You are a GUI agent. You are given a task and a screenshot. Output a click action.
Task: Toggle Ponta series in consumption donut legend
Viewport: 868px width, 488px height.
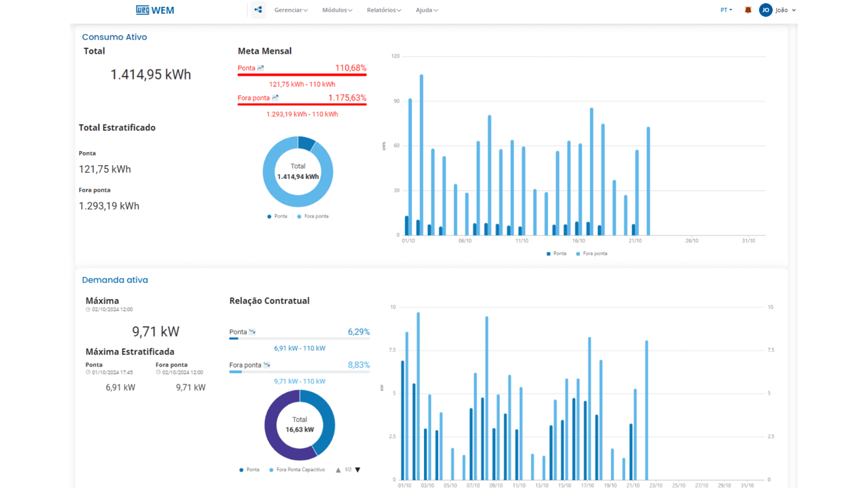tap(277, 216)
